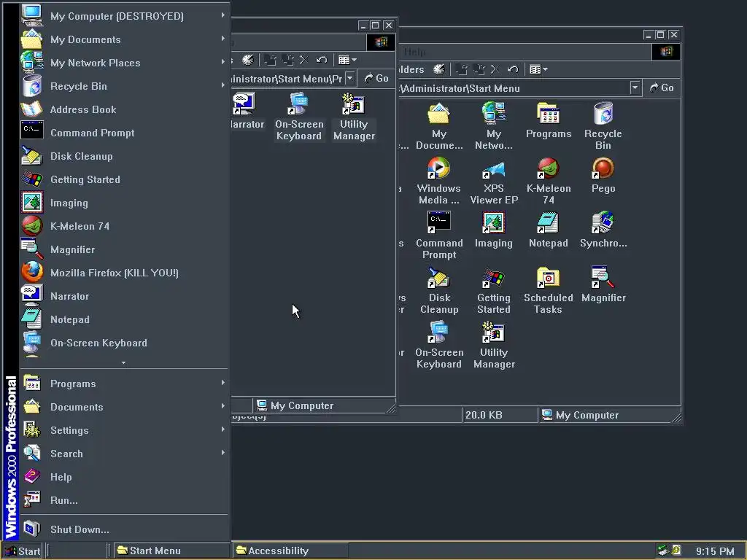This screenshot has height=560, width=747.
Task: Select K-Meleon 74 shortcut in Start Menu window
Action: pyautogui.click(x=549, y=182)
